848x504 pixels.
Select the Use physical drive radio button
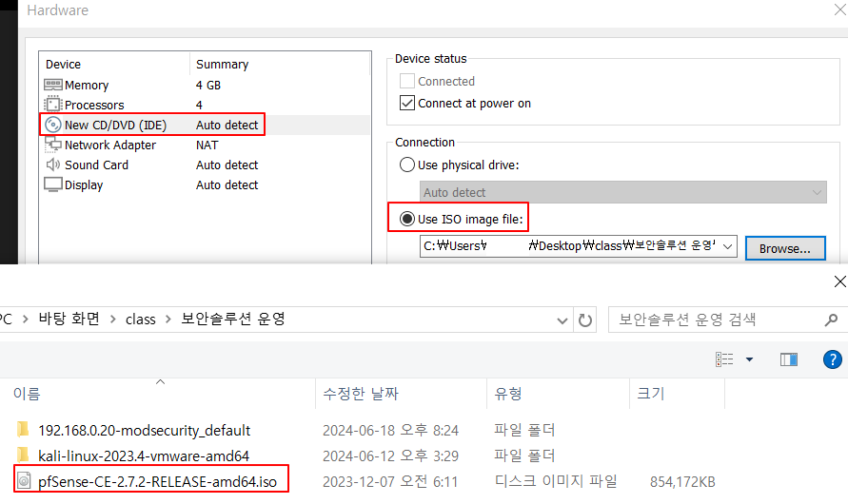pyautogui.click(x=407, y=165)
